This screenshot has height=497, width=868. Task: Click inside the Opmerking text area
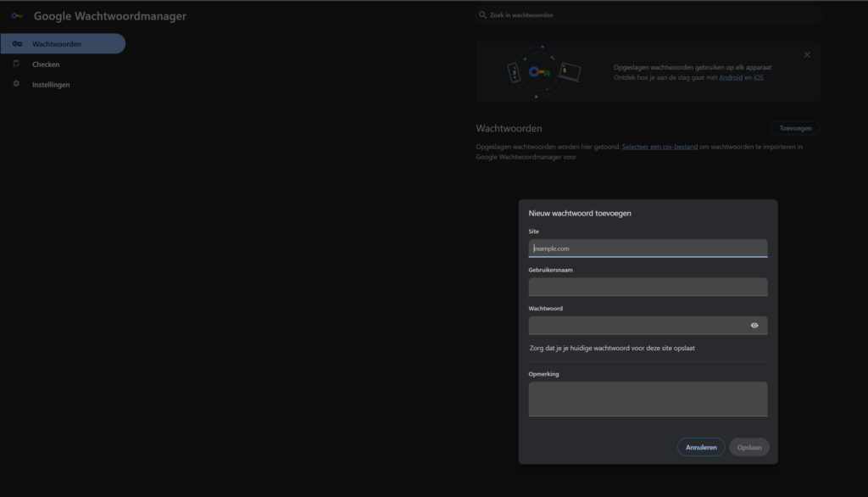648,399
